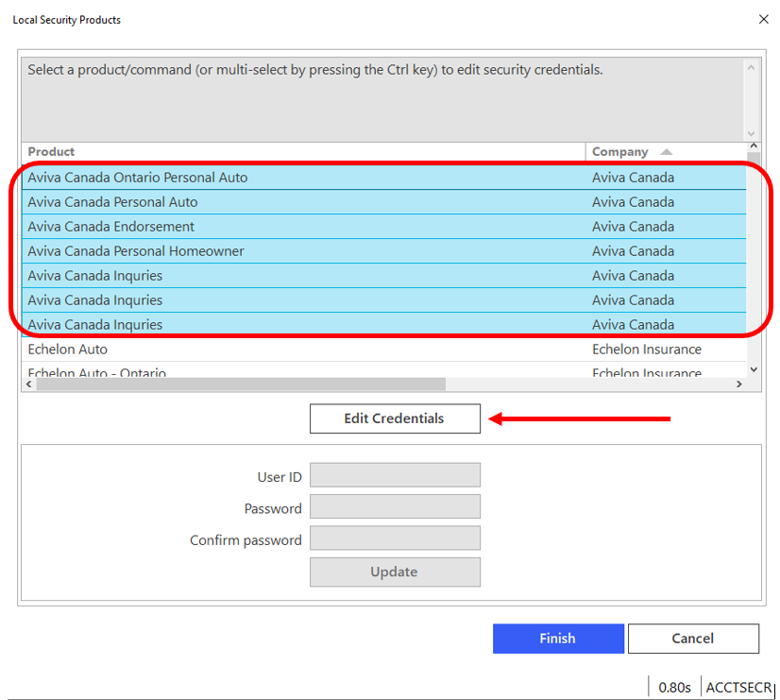Click the 0.80s status bar timer
Image resolution: width=780 pixels, height=700 pixels.
[x=674, y=687]
